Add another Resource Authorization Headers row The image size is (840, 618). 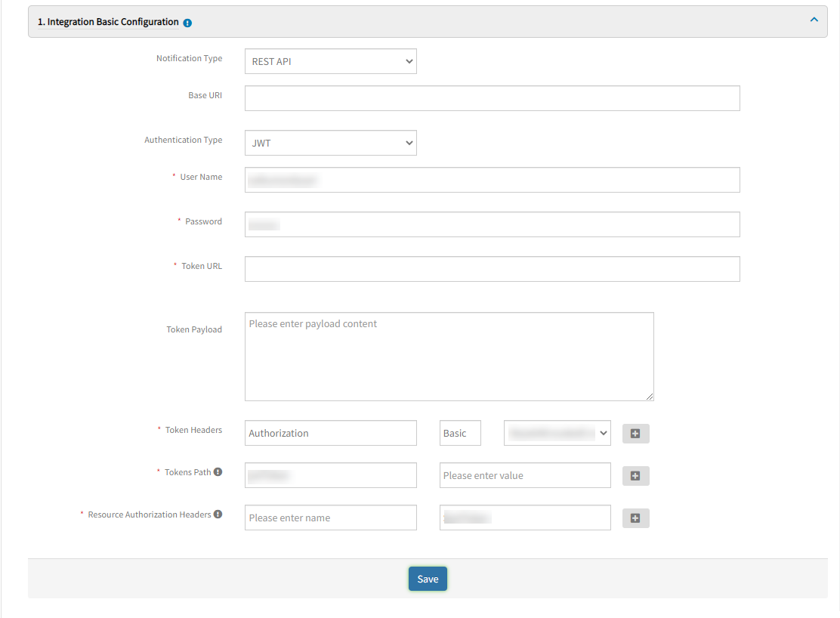point(636,518)
